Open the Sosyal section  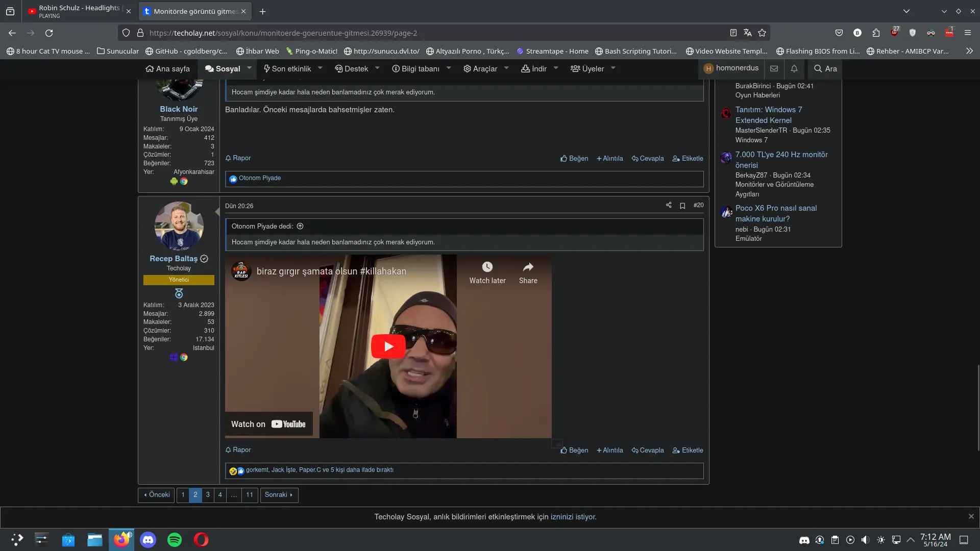click(x=223, y=68)
